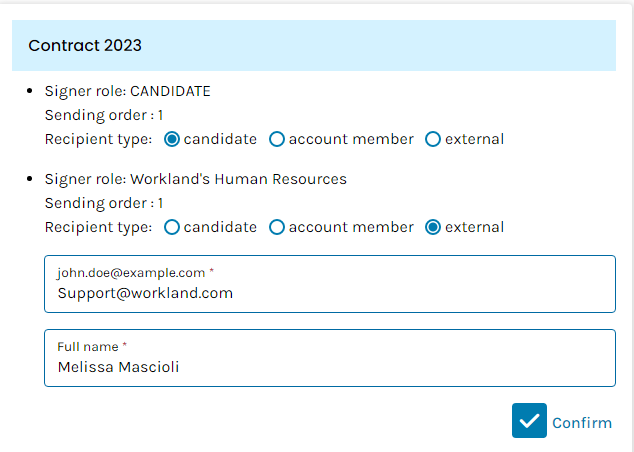Click the bullet beside Signer role: CANDIDATE

tap(34, 91)
